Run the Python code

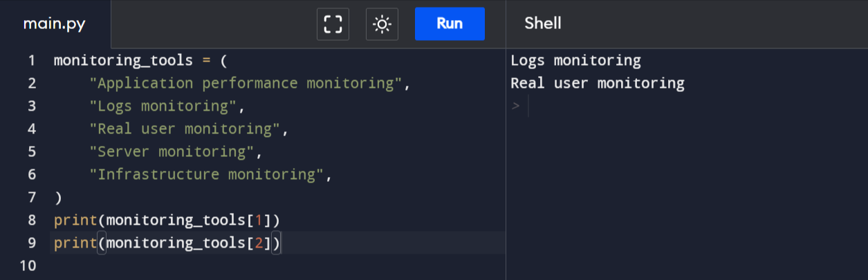450,24
